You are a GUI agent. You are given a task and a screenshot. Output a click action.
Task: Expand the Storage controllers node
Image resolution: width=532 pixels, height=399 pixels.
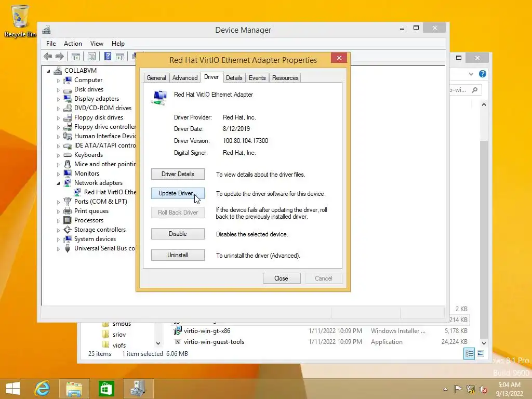click(58, 230)
